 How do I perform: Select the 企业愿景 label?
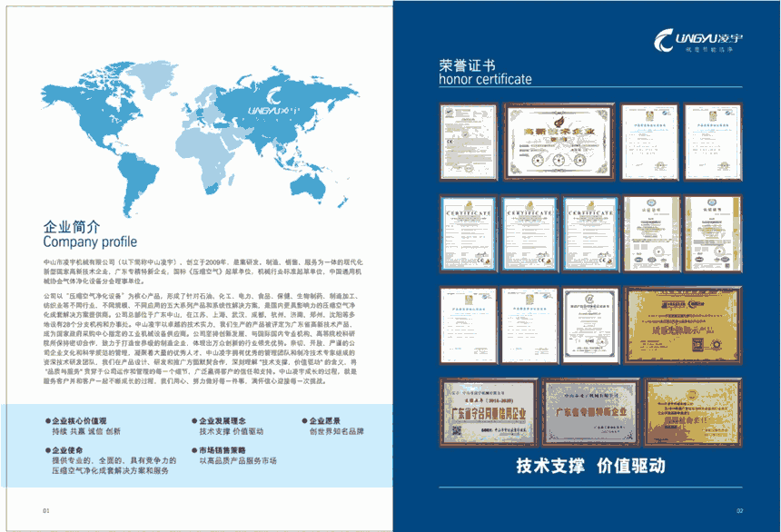pos(325,421)
